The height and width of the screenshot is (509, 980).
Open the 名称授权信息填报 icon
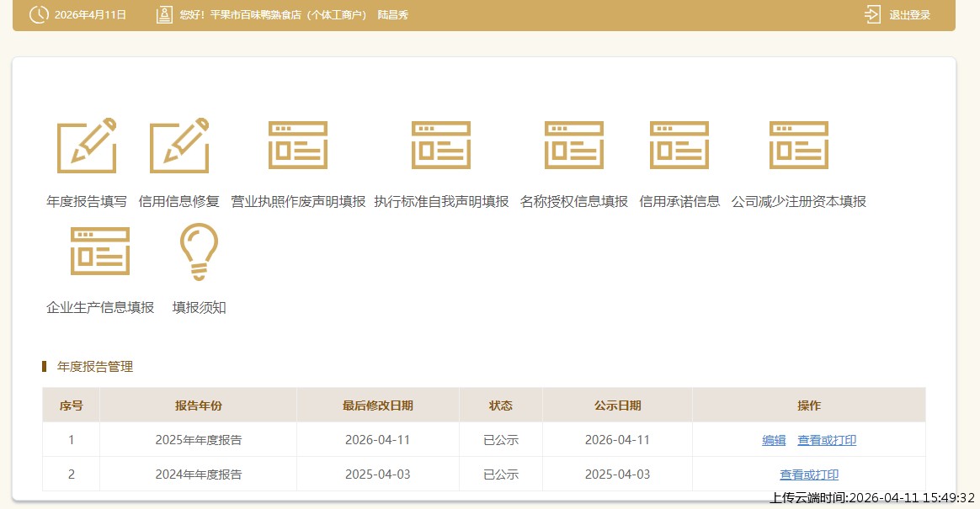click(574, 146)
